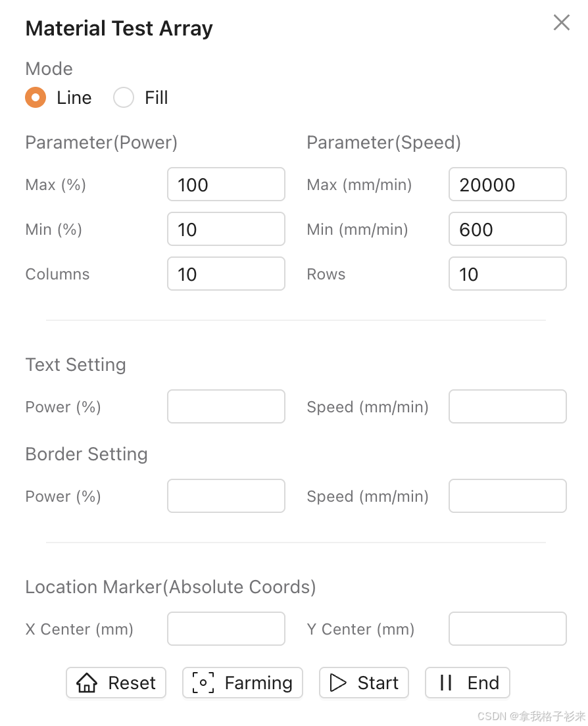The image size is (588, 726).
Task: Click the focus-frame icon on Farming button
Action: pyautogui.click(x=203, y=683)
